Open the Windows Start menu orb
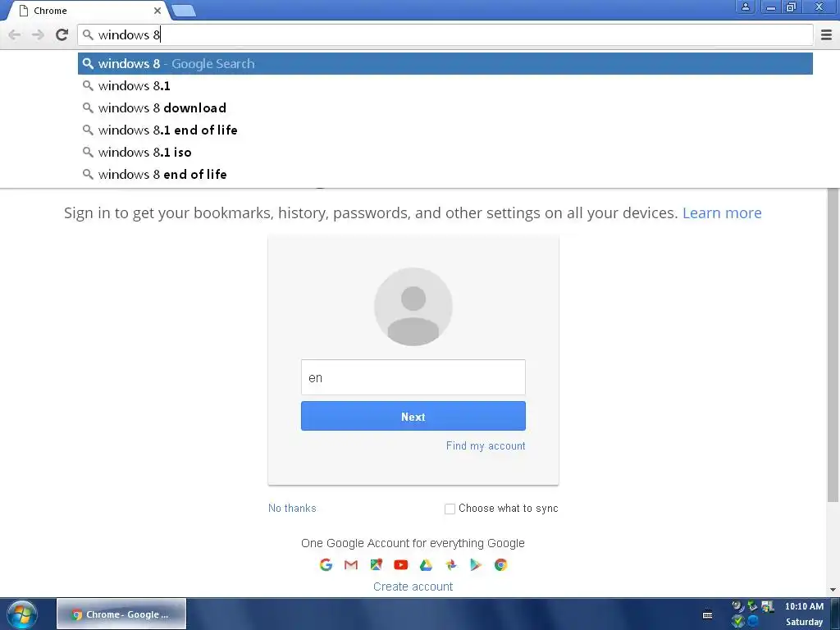 click(x=22, y=614)
